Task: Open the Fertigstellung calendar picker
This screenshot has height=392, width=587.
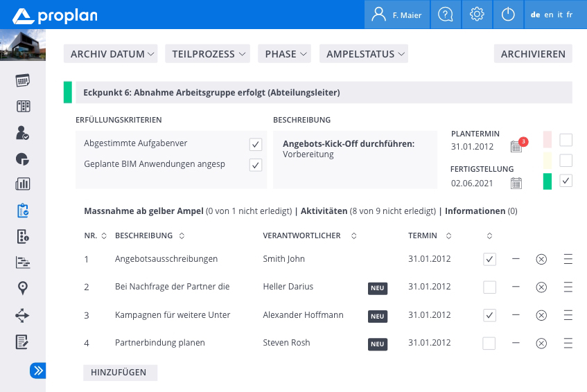Action: [516, 183]
